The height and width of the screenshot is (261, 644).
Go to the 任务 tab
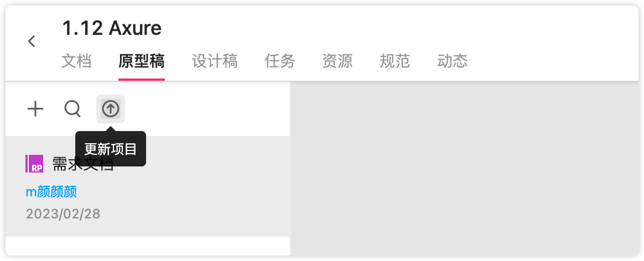click(280, 61)
